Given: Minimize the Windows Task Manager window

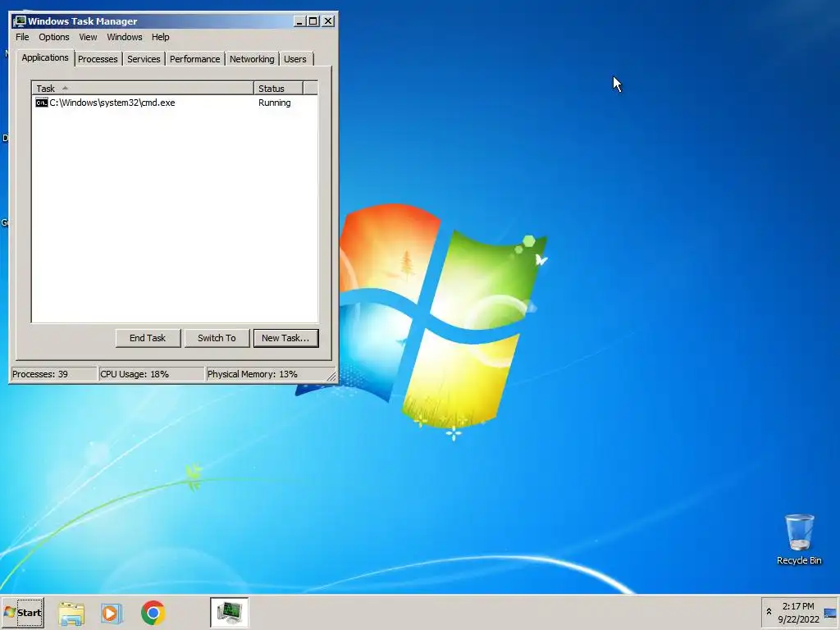Looking at the screenshot, I should 300,21.
